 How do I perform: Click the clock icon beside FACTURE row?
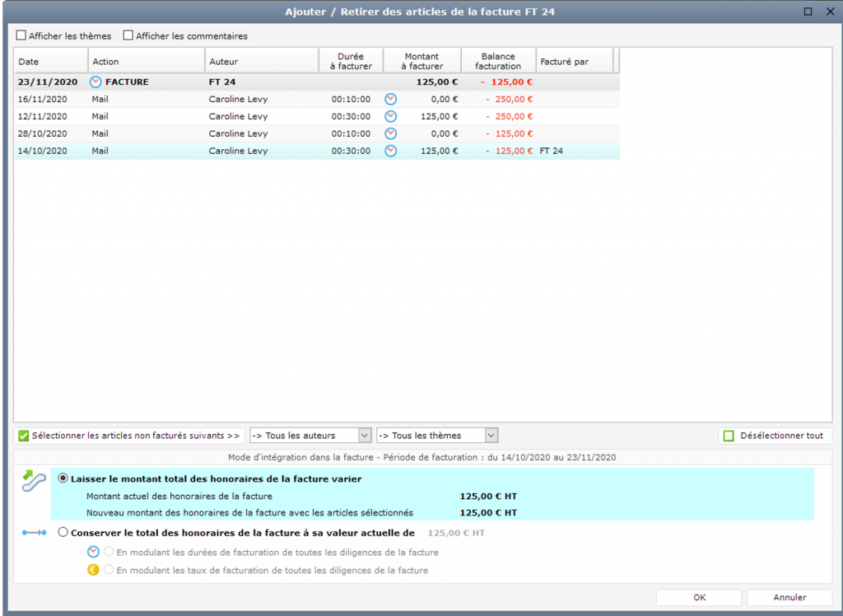(x=95, y=82)
